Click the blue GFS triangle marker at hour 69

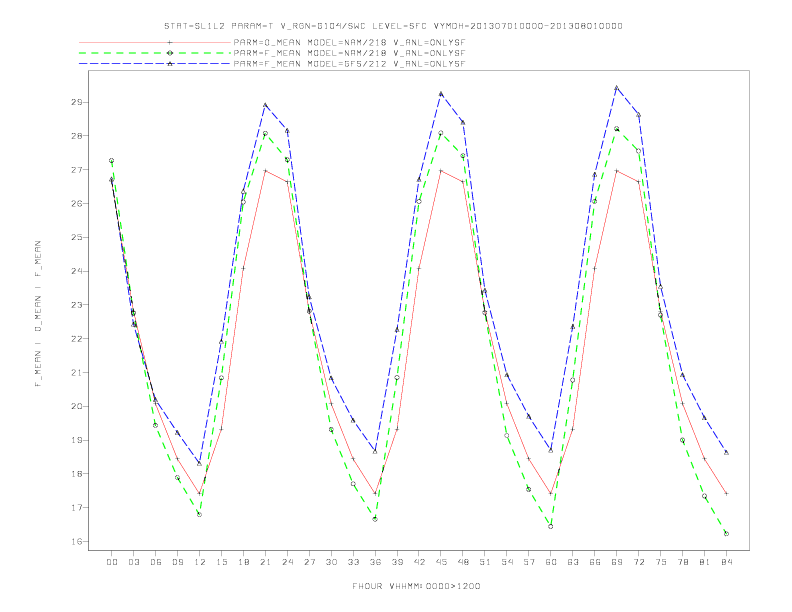(x=616, y=88)
